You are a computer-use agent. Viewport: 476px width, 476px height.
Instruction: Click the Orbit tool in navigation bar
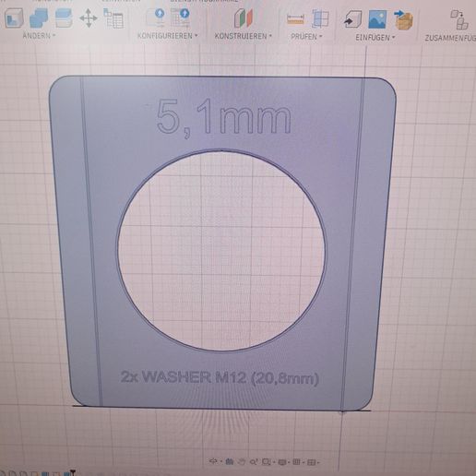(213, 461)
